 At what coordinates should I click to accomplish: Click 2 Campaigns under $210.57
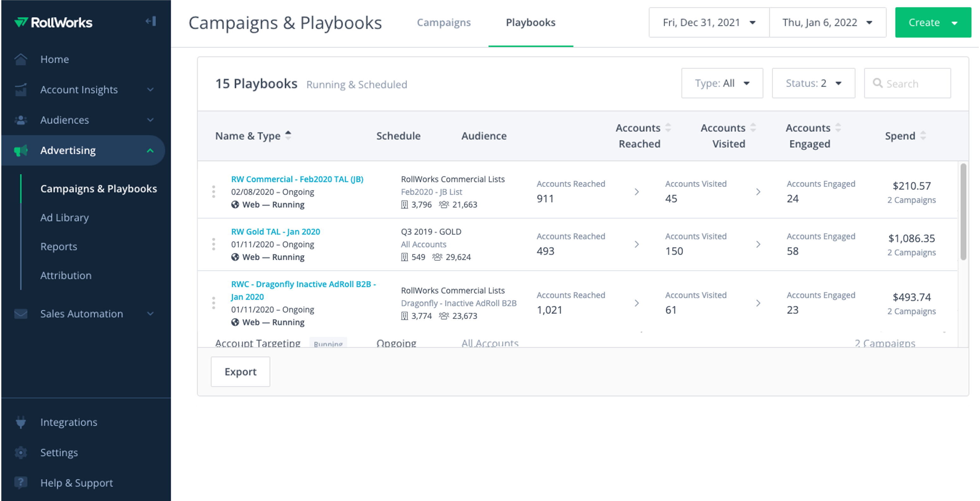pos(912,200)
